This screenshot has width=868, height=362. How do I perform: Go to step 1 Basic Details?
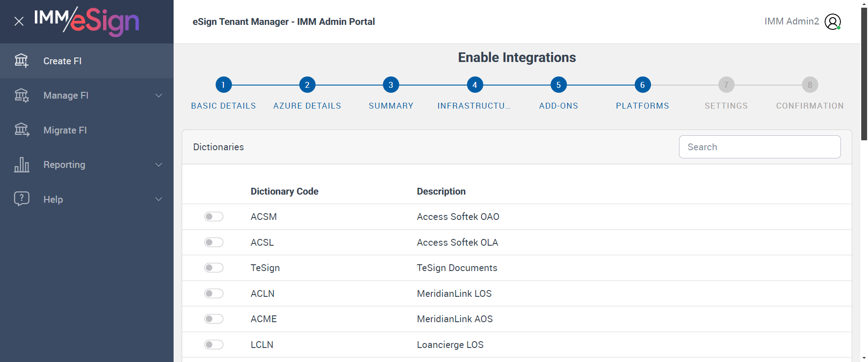223,85
